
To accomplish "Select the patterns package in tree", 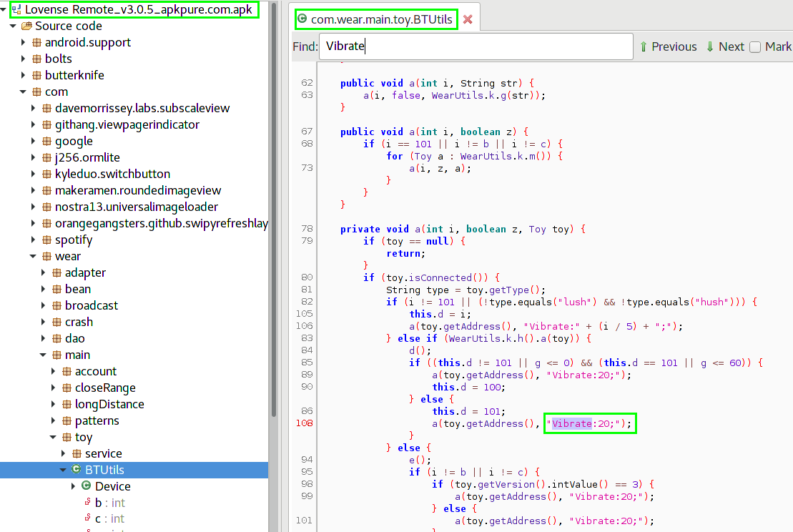I will (97, 421).
